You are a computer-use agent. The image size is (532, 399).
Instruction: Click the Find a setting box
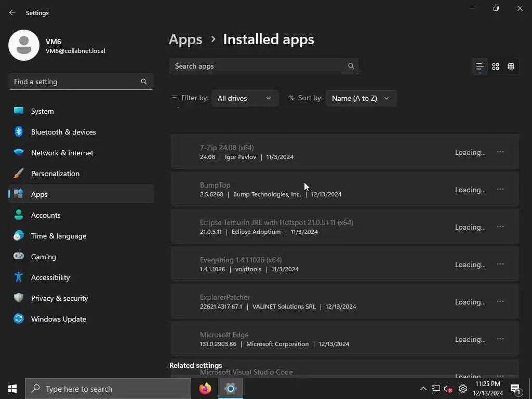(x=75, y=82)
